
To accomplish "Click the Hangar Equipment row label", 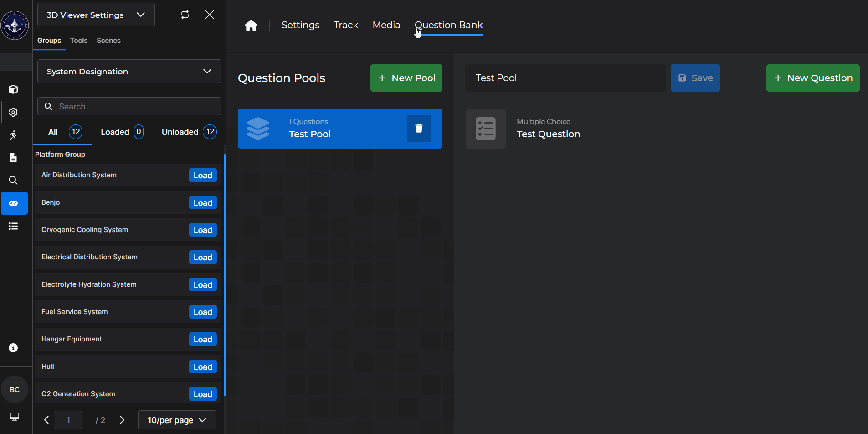I will [x=72, y=339].
